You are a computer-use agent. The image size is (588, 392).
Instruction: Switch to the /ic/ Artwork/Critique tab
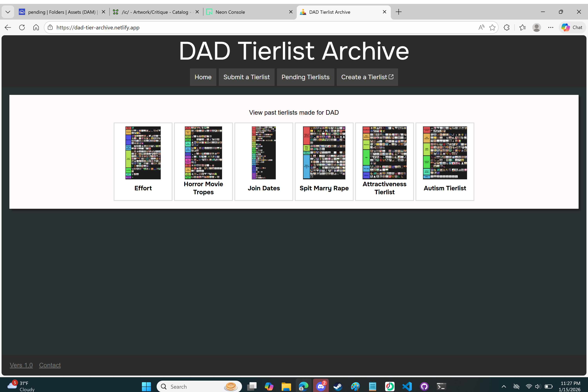tap(154, 12)
